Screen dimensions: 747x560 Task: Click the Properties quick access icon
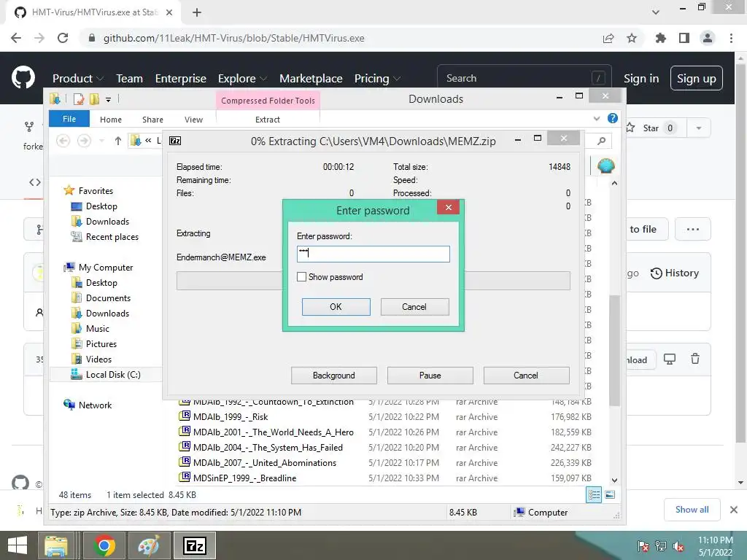point(79,99)
